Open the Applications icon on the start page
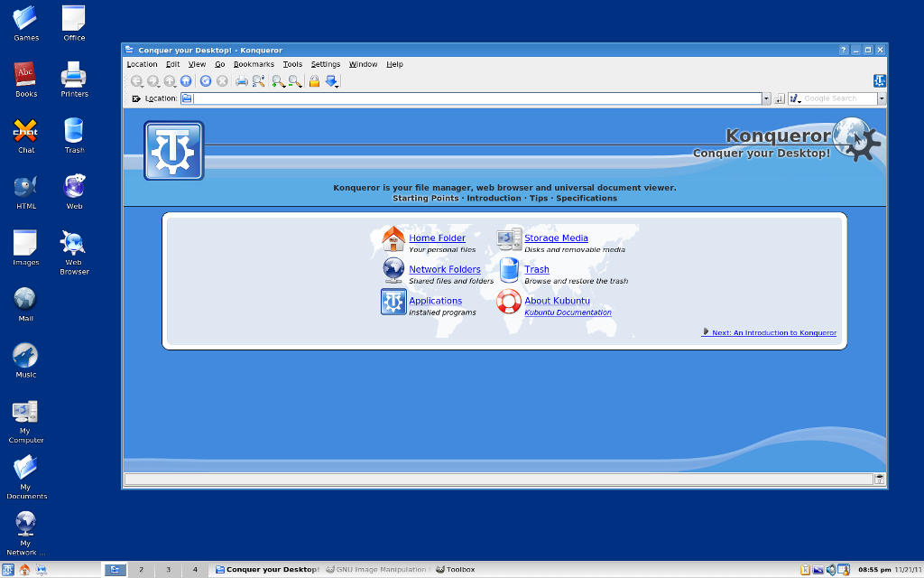The width and height of the screenshot is (924, 578). (393, 302)
